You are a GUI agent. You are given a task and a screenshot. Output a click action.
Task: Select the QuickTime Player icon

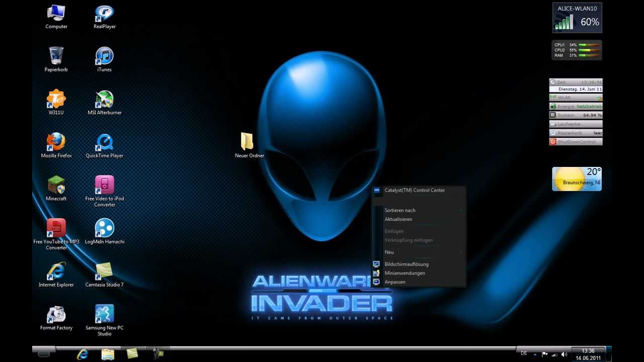tap(105, 146)
